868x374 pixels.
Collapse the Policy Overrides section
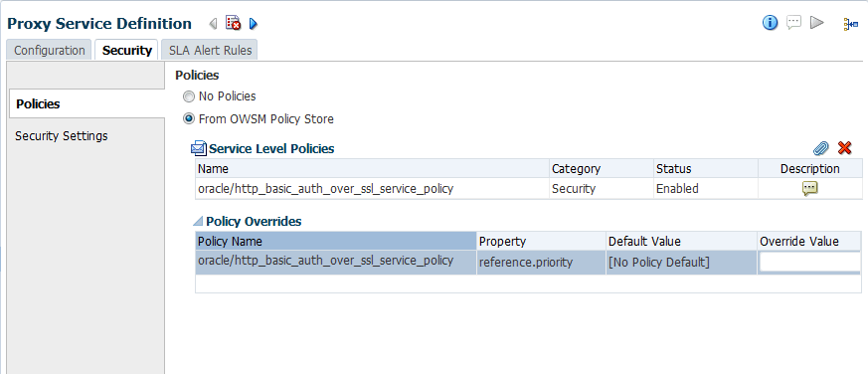coord(198,222)
